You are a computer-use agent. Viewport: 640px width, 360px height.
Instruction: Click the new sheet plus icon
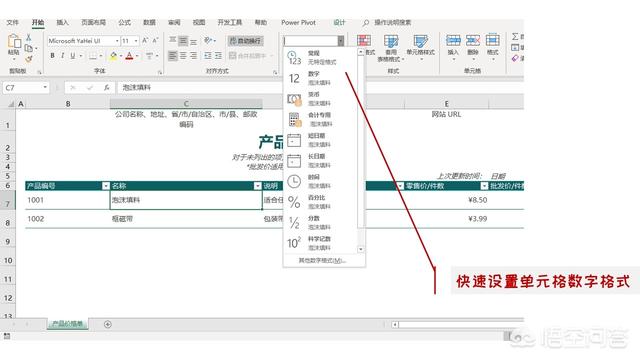tap(108, 324)
